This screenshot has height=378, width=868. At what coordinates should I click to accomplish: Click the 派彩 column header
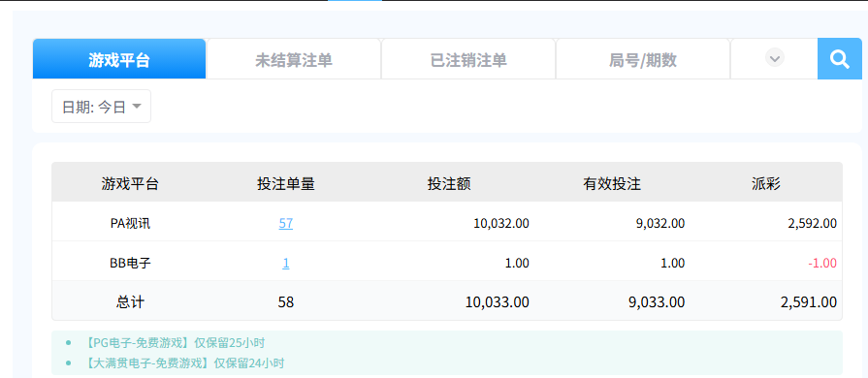point(766,184)
